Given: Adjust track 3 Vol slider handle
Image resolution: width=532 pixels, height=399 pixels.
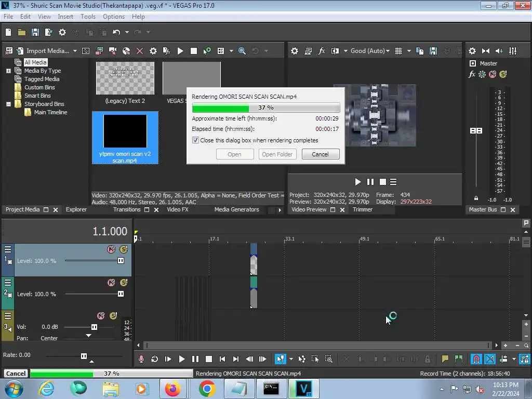Looking at the screenshot, I should click(x=95, y=327).
